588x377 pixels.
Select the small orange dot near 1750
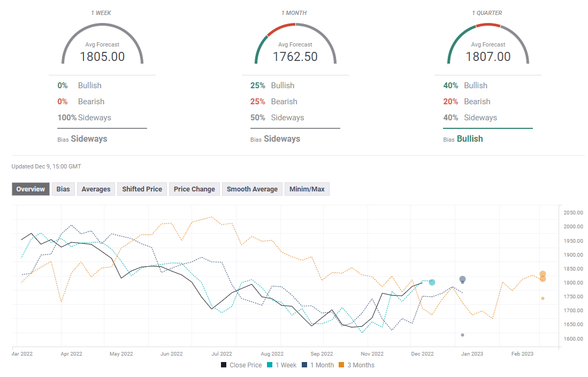(x=543, y=298)
